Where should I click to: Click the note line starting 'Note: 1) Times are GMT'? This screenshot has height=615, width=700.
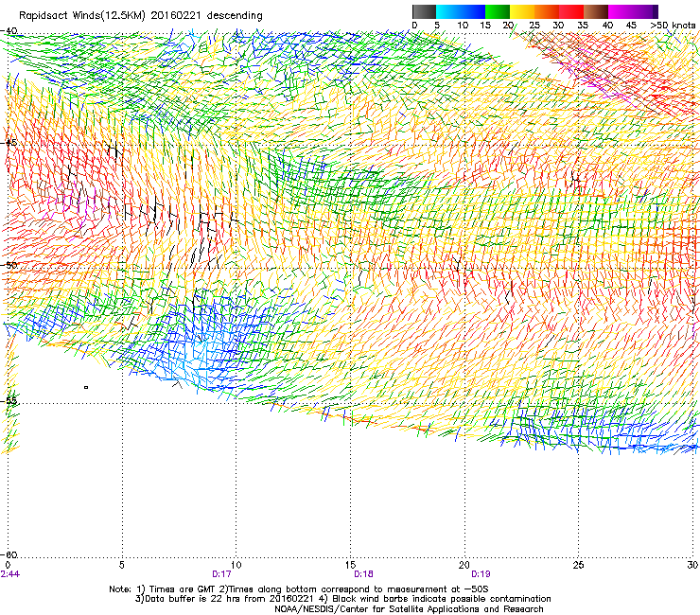(299, 589)
